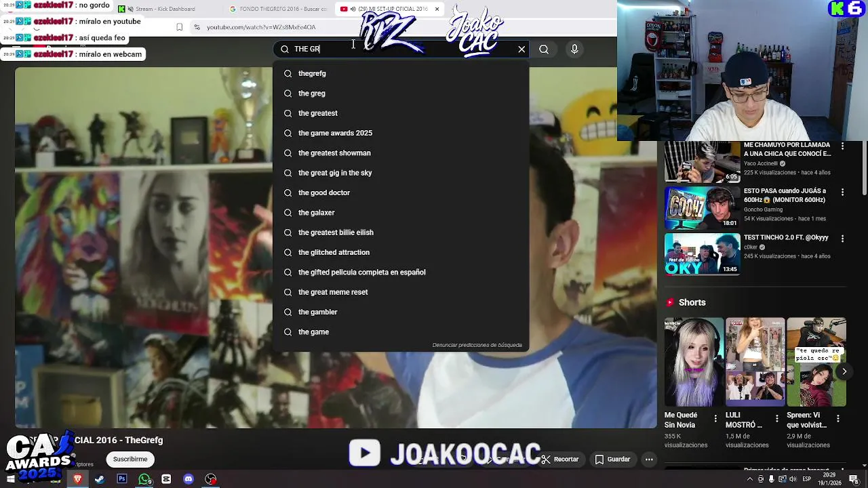The image size is (868, 488).
Task: Select 'the greatest billie eilish' suggestion
Action: (x=400, y=232)
